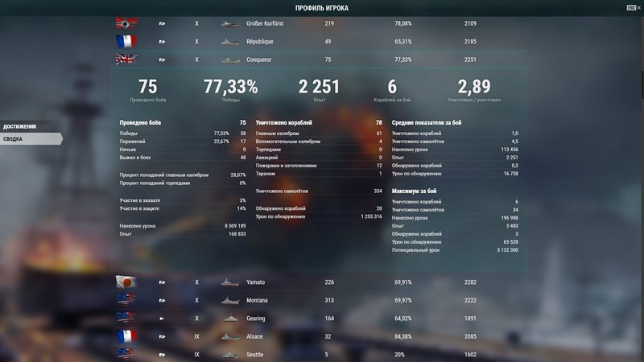Click the Пожарами и затоплениями label
Image resolution: width=644 pixels, height=362 pixels.
pos(286,166)
